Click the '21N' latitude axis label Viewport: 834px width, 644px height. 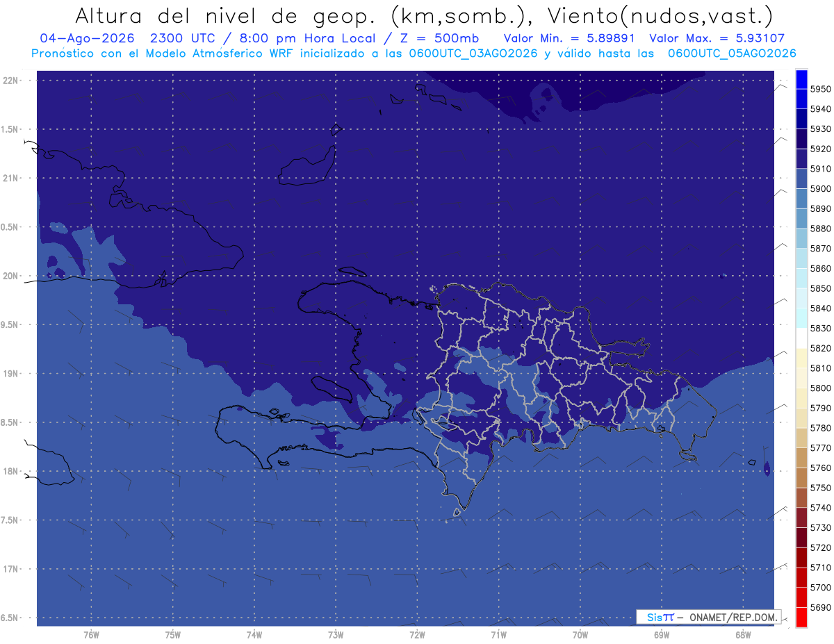(10, 178)
